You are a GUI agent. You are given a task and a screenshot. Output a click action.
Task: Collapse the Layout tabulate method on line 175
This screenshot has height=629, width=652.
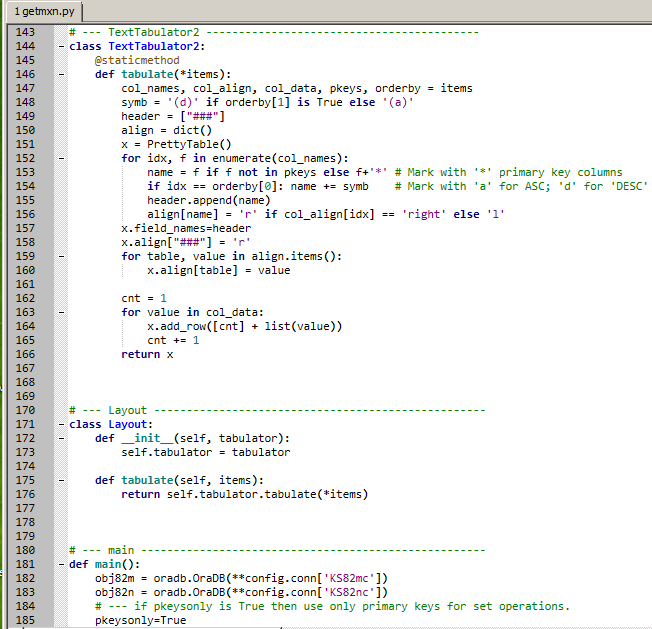pyautogui.click(x=62, y=480)
